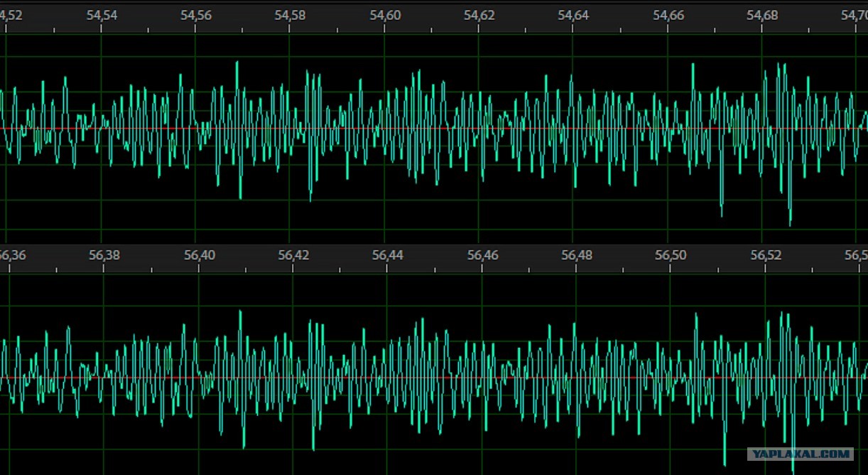Click the 54,66 mark on upper time ruler
This screenshot has height=475, width=868.
668,15
